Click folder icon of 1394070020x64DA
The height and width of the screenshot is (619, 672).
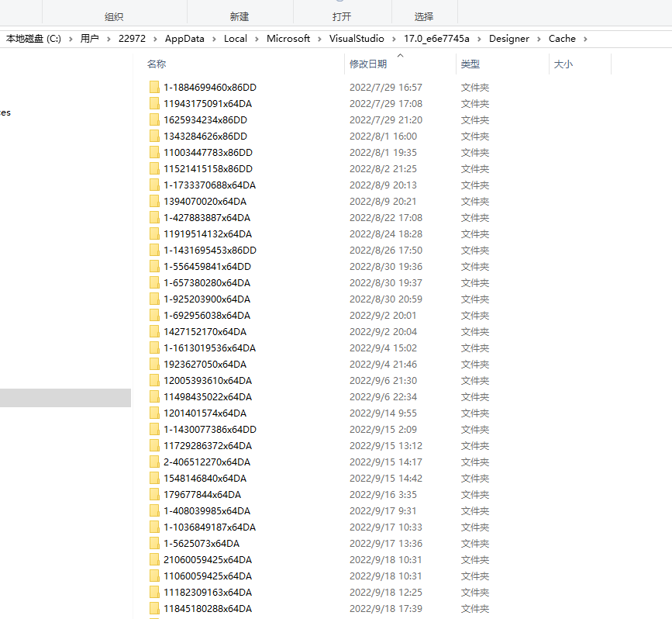tap(154, 201)
